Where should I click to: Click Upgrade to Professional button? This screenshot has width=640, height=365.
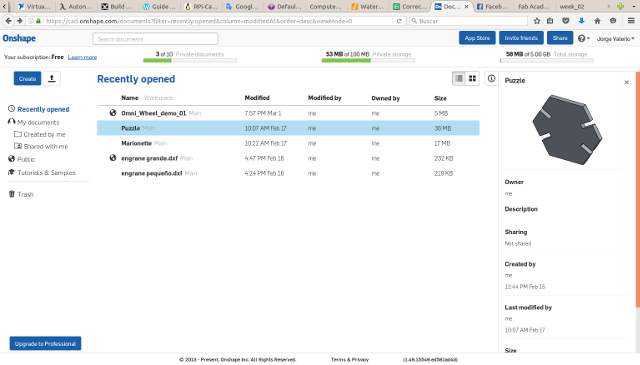point(45,344)
